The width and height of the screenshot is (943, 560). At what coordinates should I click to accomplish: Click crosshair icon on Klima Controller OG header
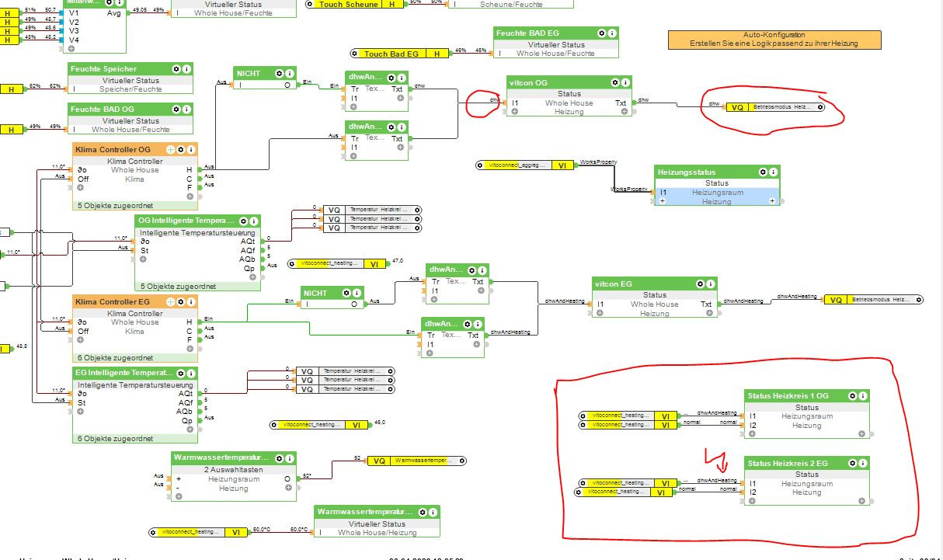click(x=170, y=149)
